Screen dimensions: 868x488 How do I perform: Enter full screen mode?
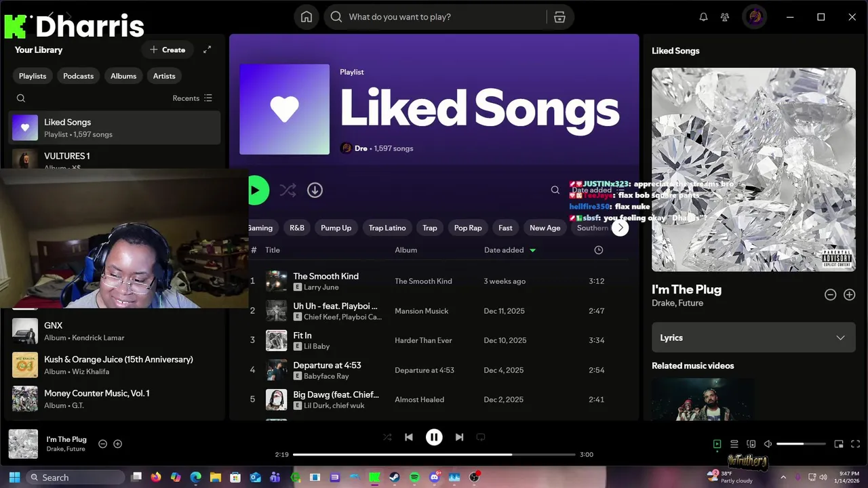point(856,444)
